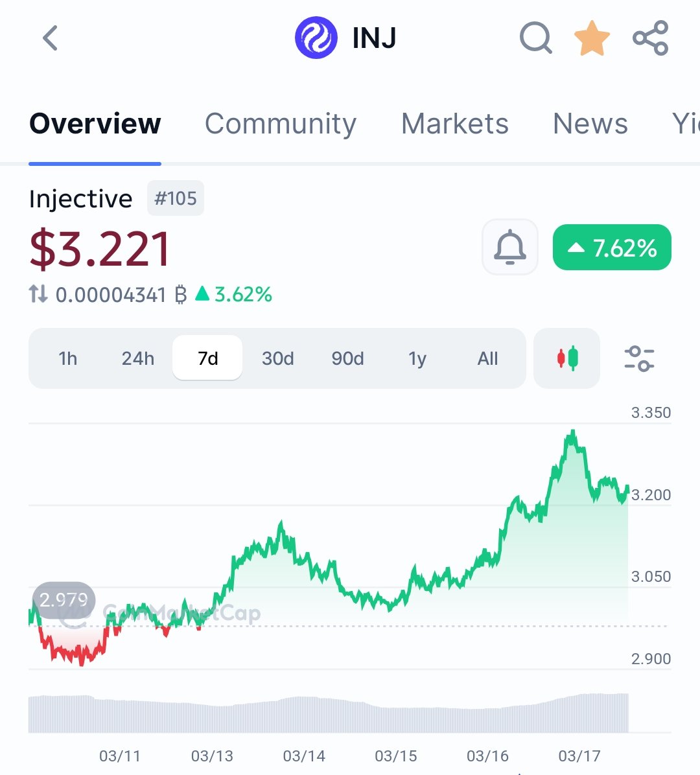Tap the 03/14 date axis label

(x=304, y=756)
